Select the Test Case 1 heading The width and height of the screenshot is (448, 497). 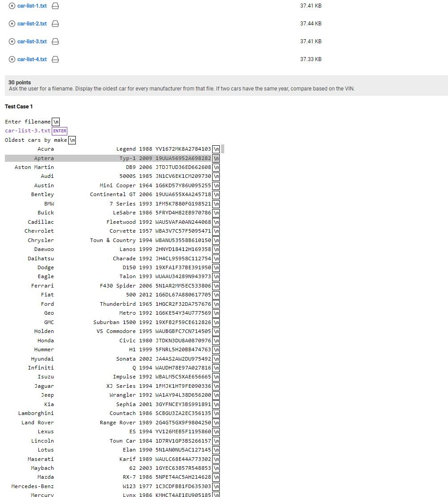(18, 107)
